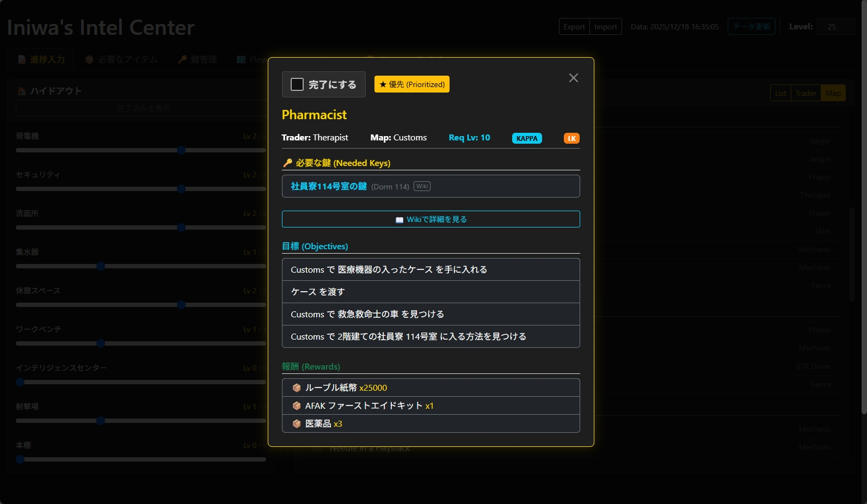
Task: Click the book icon in Wiki button
Action: click(x=399, y=220)
